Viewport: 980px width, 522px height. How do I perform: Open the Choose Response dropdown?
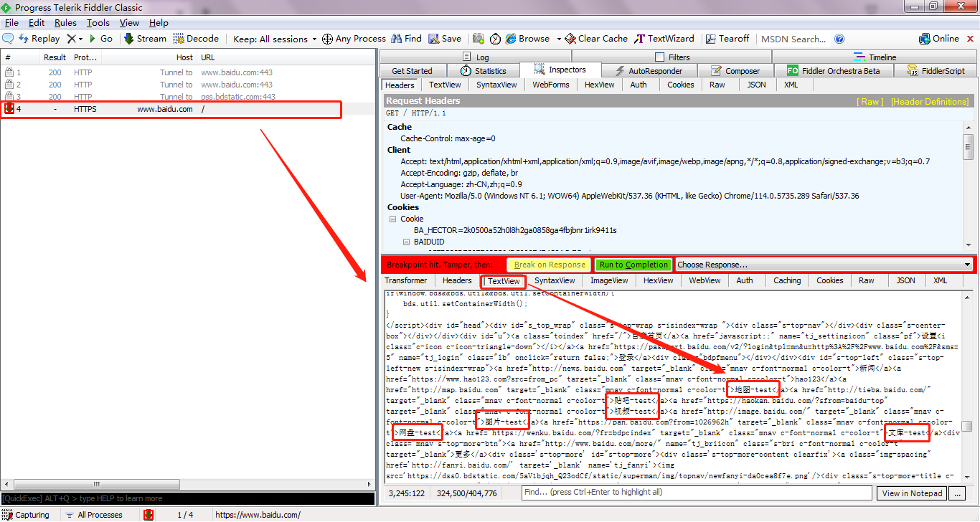pyautogui.click(x=824, y=265)
